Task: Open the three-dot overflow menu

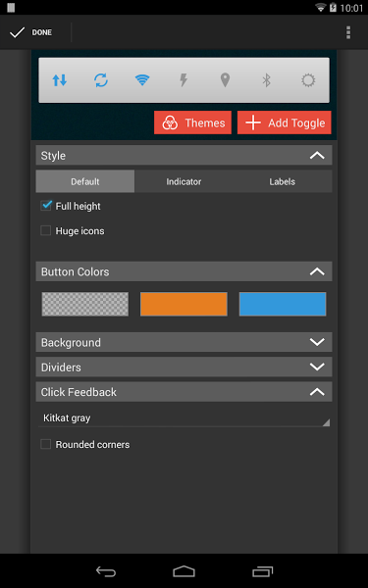Action: [x=348, y=32]
